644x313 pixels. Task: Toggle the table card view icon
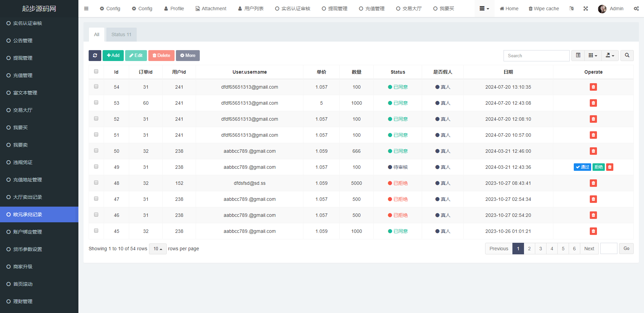578,56
